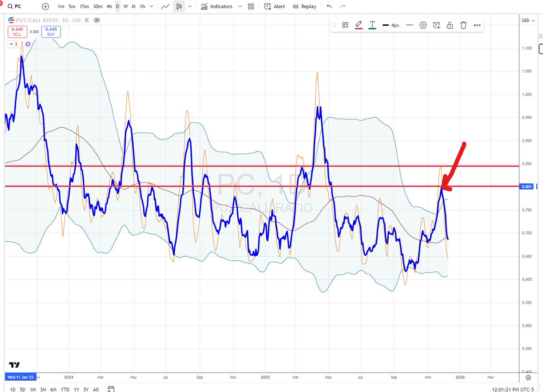The height and width of the screenshot is (392, 543).
Task: Open the PC symbol search
Action: tap(14, 7)
